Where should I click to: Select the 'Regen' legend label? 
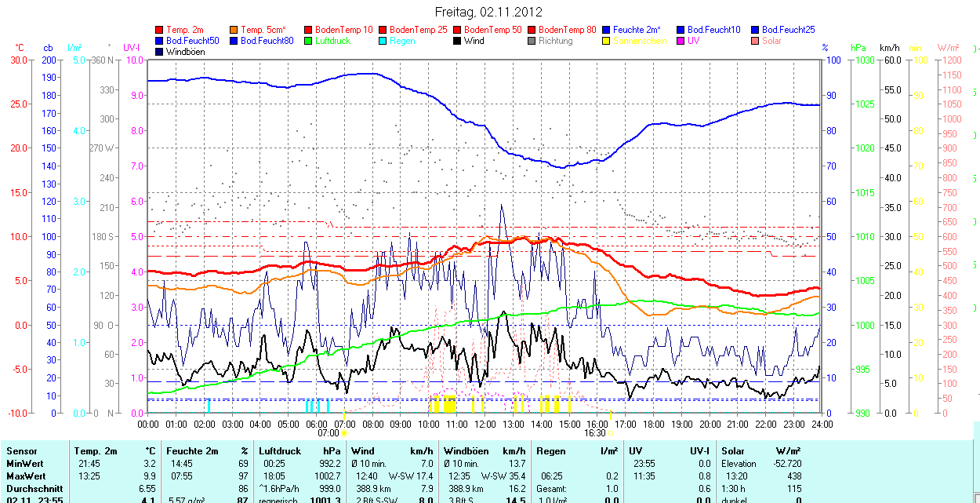(402, 41)
